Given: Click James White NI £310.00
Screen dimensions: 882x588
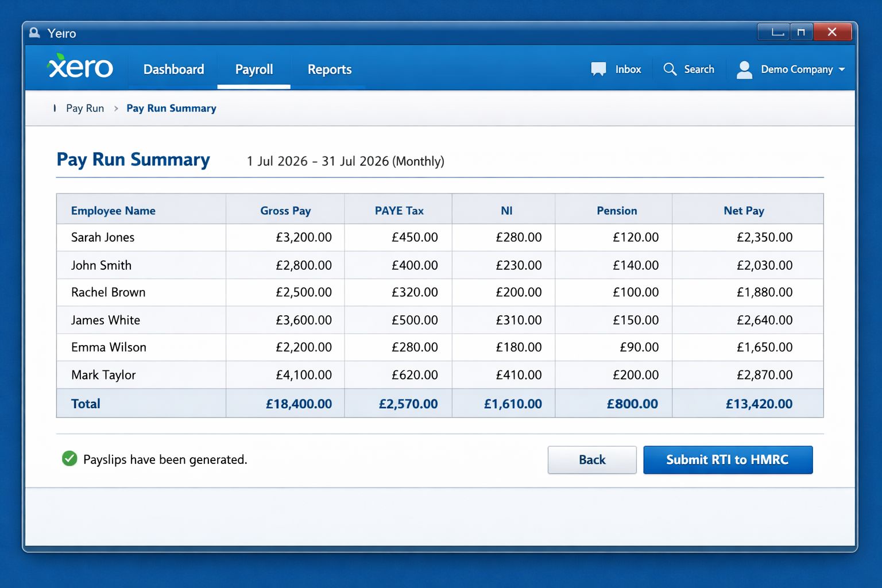Looking at the screenshot, I should click(519, 320).
